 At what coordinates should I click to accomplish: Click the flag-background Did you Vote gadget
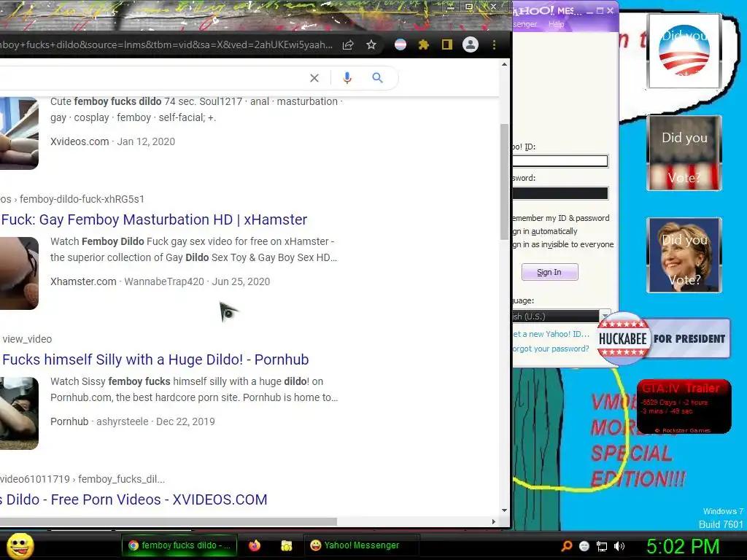684,153
